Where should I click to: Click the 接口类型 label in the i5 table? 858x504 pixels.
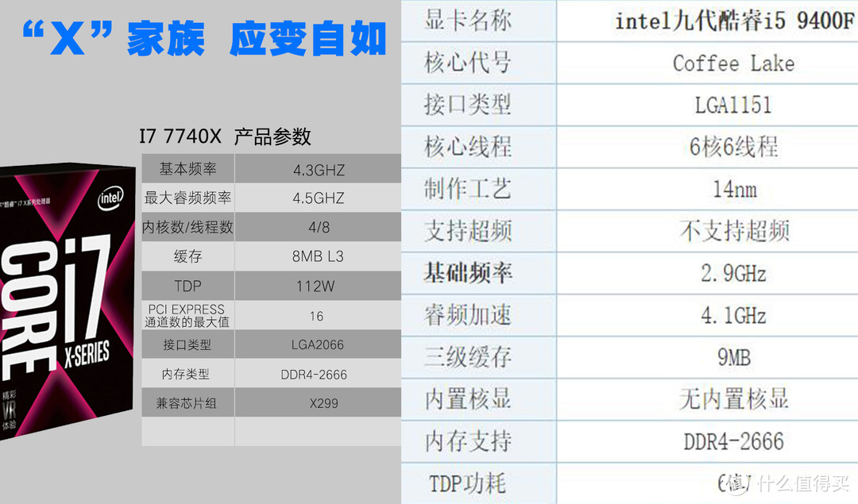pyautogui.click(x=468, y=105)
